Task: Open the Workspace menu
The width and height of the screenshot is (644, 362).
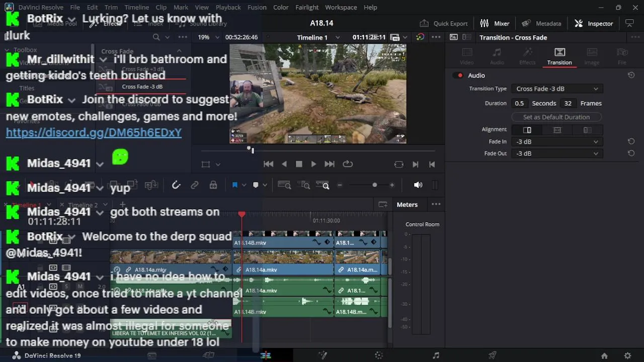Action: (x=341, y=7)
